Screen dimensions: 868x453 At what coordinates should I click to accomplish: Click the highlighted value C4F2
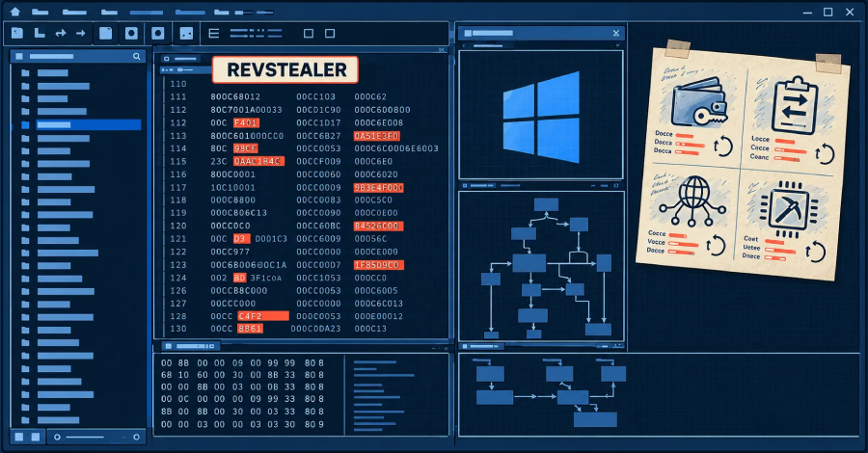tap(263, 316)
